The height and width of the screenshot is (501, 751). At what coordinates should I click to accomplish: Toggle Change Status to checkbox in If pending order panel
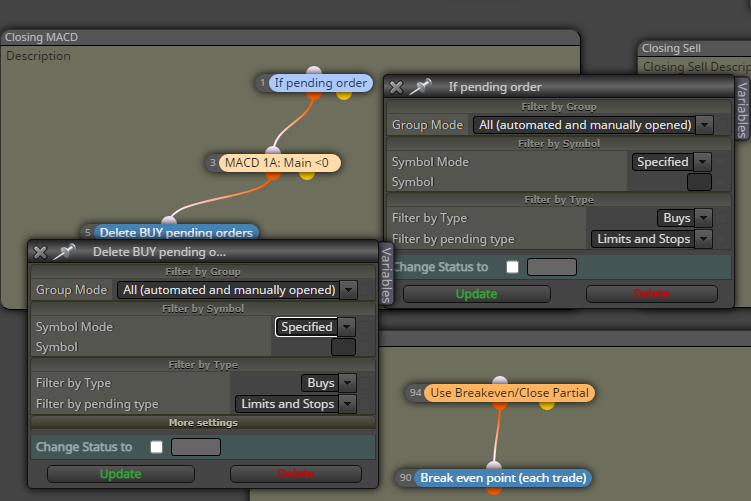[512, 267]
